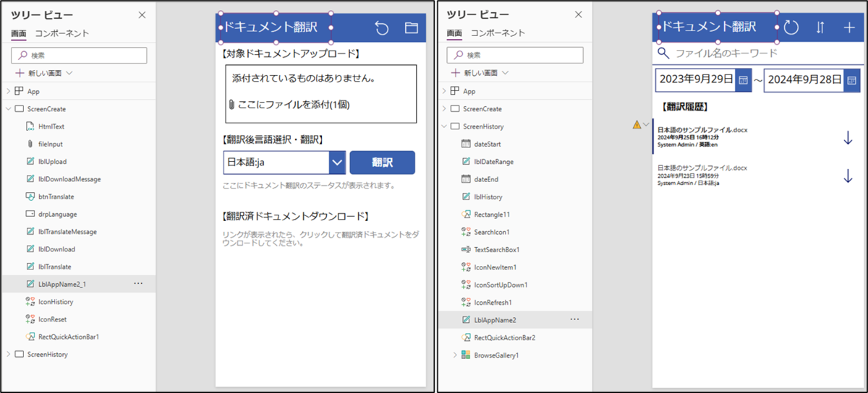
Task: Select IconHistory in the tree view
Action: tap(56, 302)
